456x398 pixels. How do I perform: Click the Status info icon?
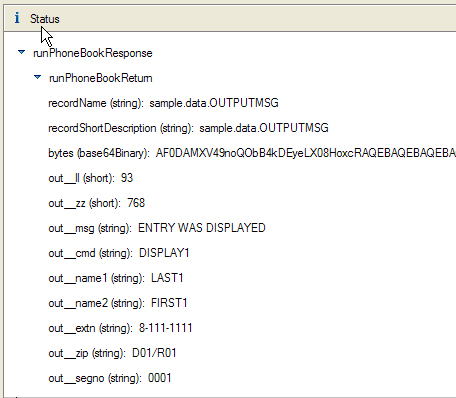(17, 18)
